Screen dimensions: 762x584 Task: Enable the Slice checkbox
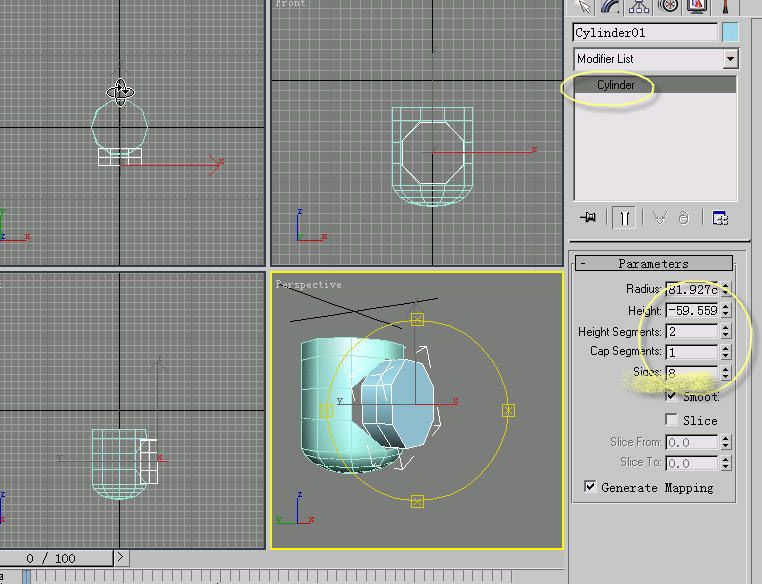(672, 420)
